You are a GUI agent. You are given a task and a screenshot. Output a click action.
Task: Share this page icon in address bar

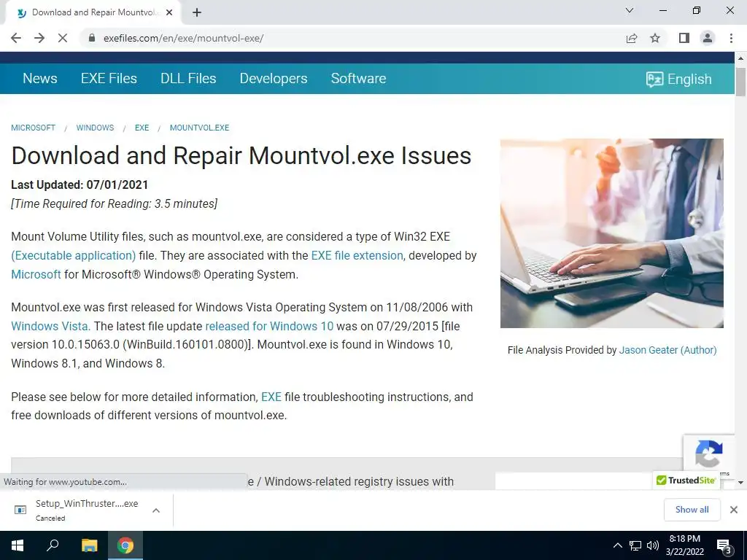(x=632, y=38)
